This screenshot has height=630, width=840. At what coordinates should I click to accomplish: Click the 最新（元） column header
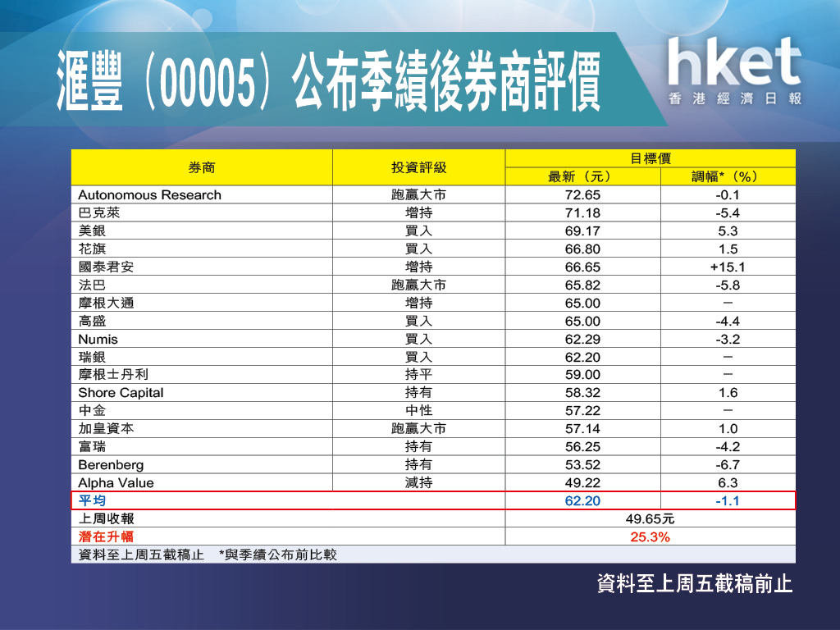(x=582, y=177)
